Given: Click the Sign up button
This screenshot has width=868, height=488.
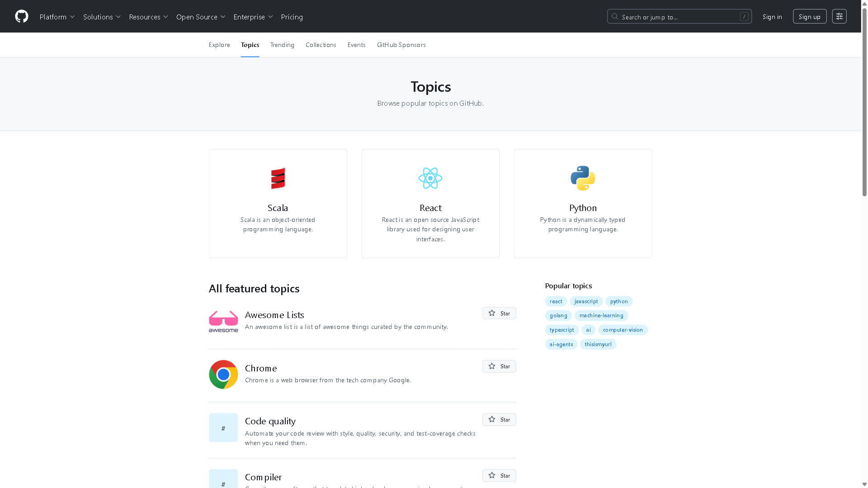Looking at the screenshot, I should click(x=809, y=16).
